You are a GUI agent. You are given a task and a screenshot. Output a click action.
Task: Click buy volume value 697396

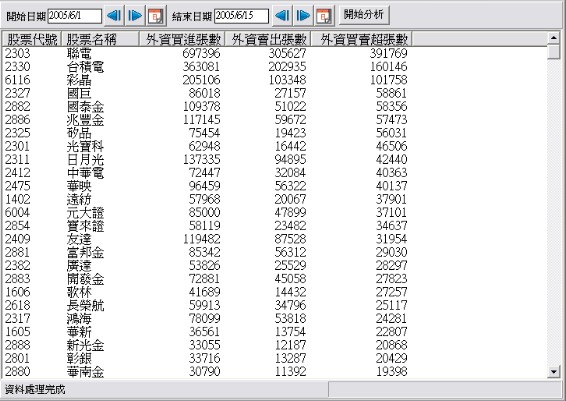[x=201, y=53]
